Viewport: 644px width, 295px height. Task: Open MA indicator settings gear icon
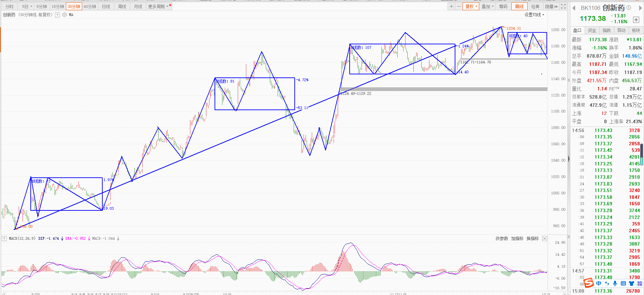[64, 15]
